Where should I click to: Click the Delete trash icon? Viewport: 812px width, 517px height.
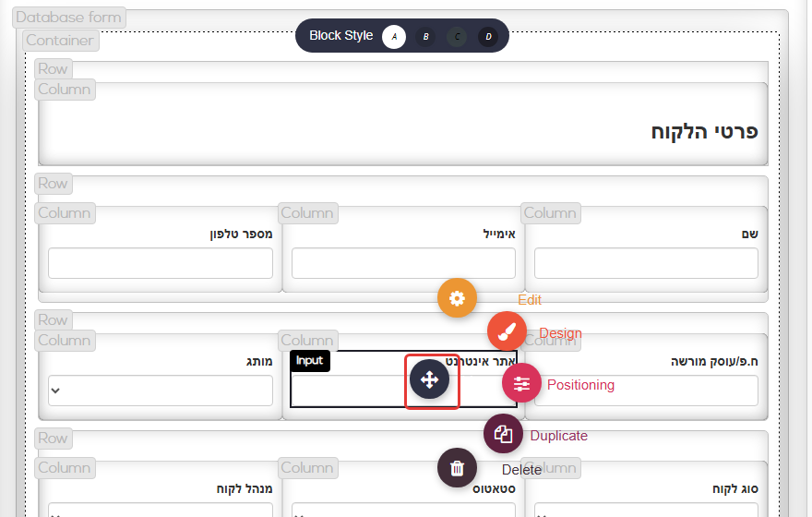[457, 468]
